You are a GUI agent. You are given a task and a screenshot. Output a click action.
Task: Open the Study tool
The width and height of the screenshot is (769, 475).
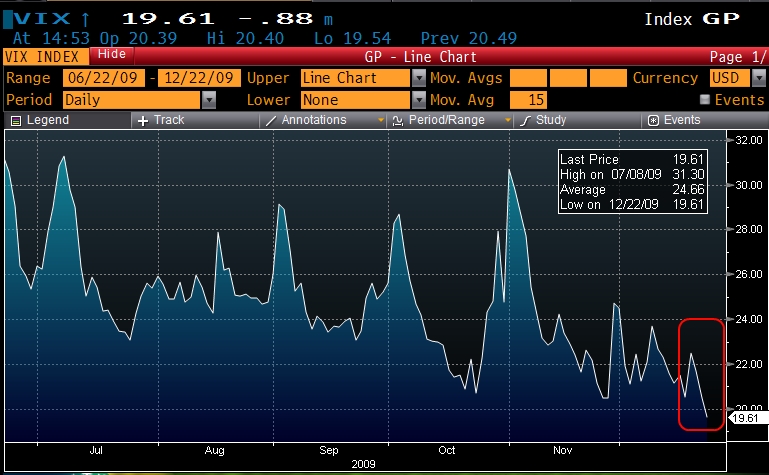[525, 121]
